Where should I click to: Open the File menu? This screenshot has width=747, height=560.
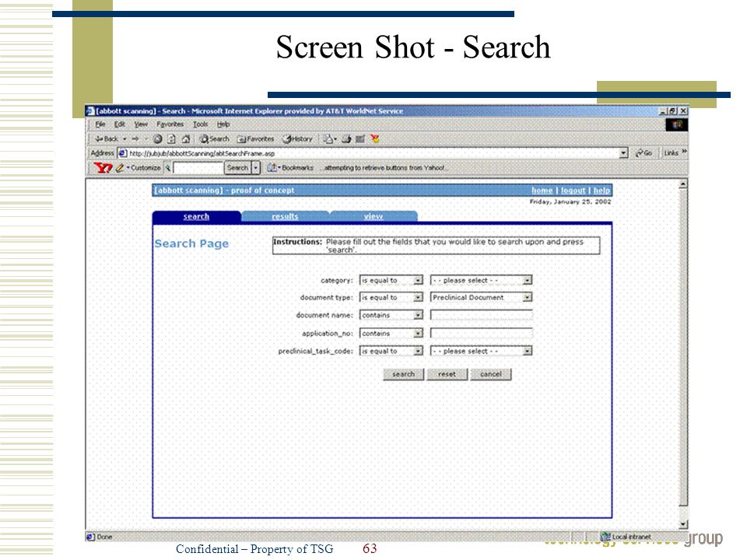100,124
